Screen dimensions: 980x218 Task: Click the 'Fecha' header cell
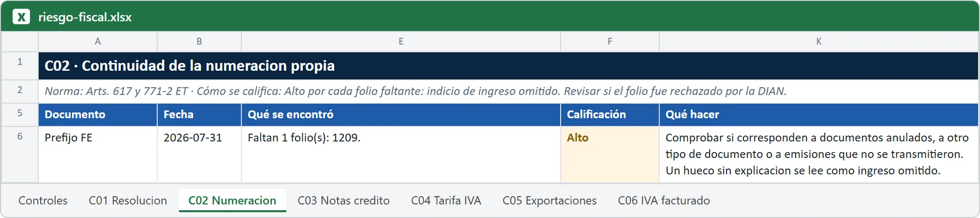[x=199, y=114]
